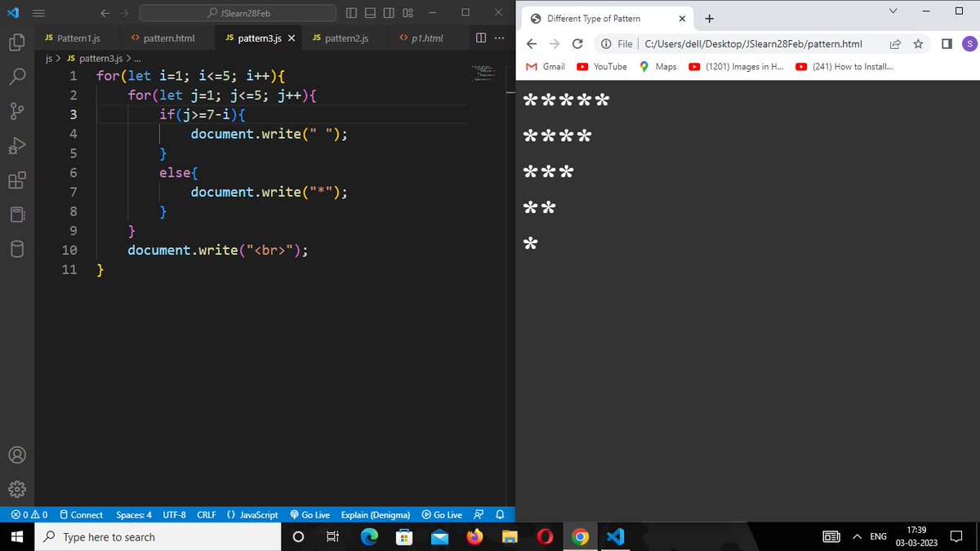Open the Maps bookmark
Viewport: 980px width, 551px height.
click(658, 66)
